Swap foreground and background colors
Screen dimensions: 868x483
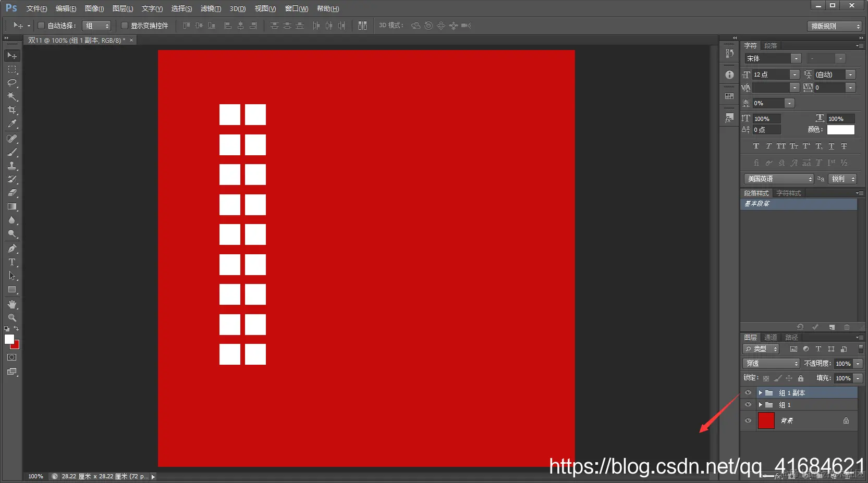coord(16,329)
